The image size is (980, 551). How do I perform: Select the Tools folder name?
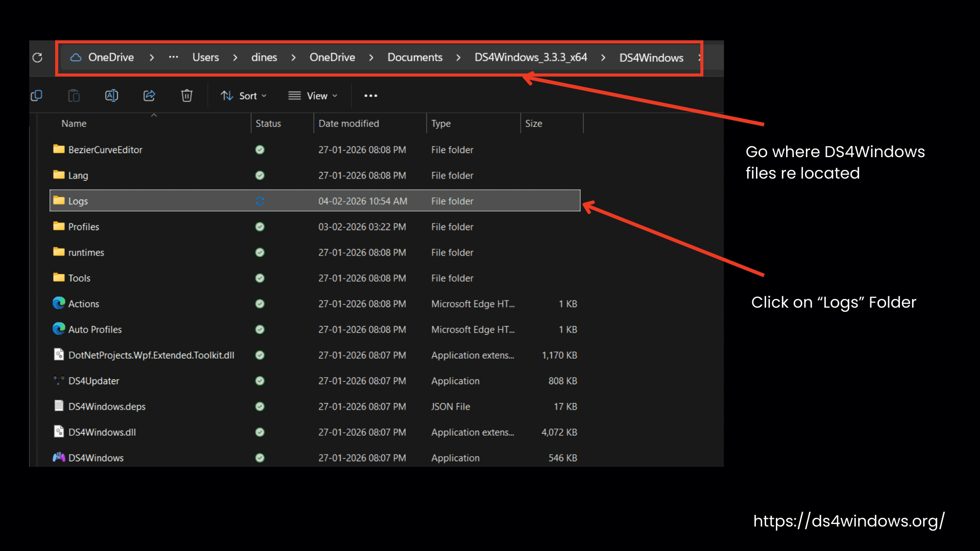pos(79,278)
